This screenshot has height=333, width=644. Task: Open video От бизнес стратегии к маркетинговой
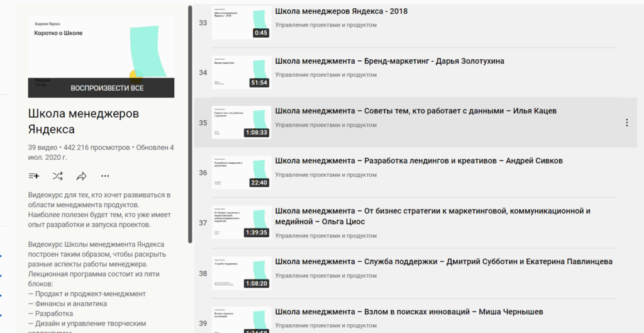(433, 217)
